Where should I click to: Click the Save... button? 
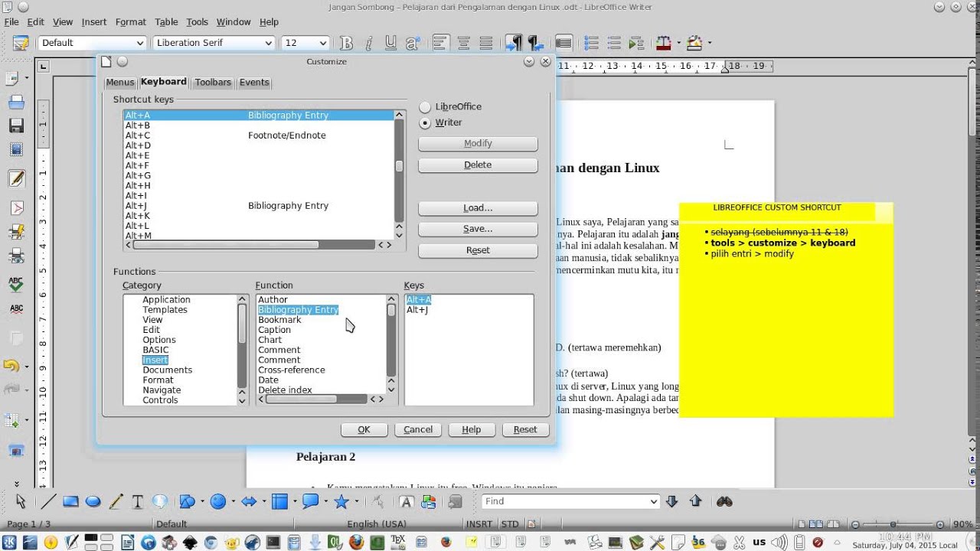pos(478,229)
